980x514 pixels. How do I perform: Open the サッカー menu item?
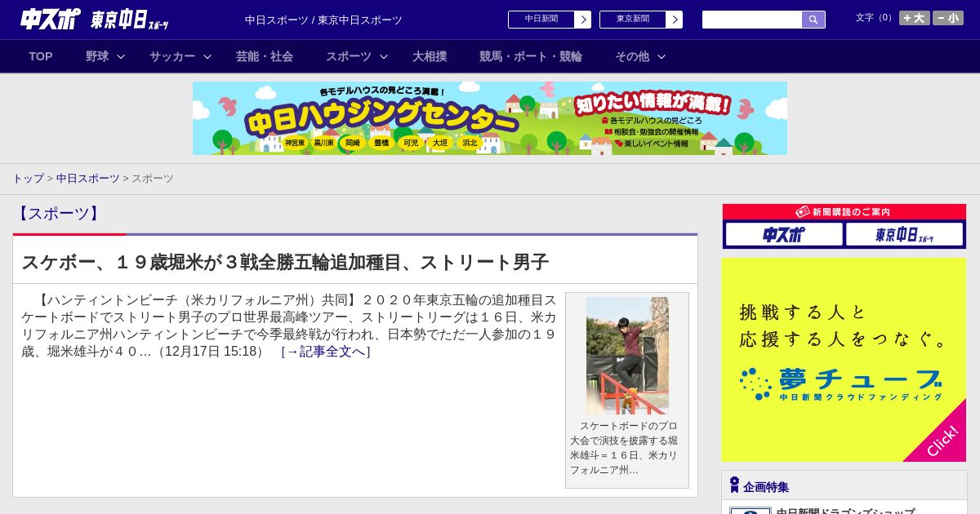point(172,56)
